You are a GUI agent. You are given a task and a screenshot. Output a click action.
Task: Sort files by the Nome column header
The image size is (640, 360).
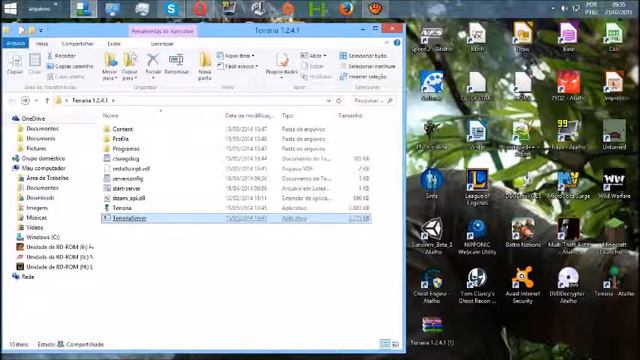(x=111, y=116)
